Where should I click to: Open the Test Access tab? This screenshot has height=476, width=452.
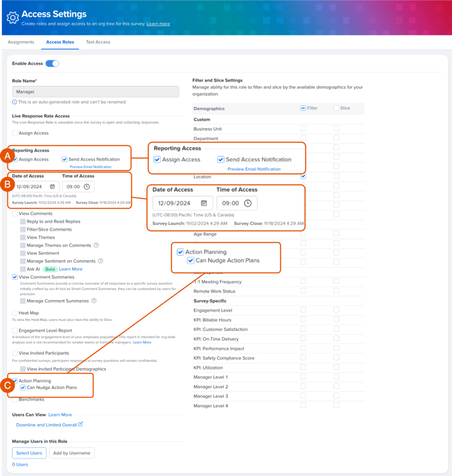click(x=98, y=42)
